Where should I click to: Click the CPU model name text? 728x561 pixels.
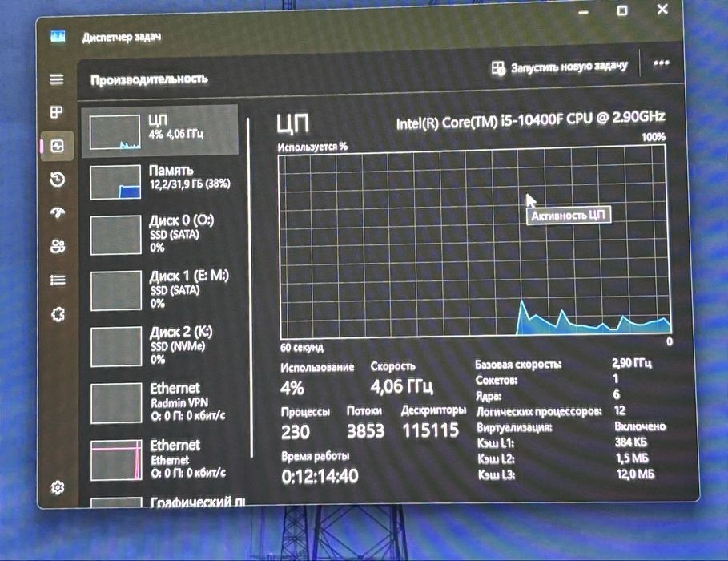click(x=530, y=120)
